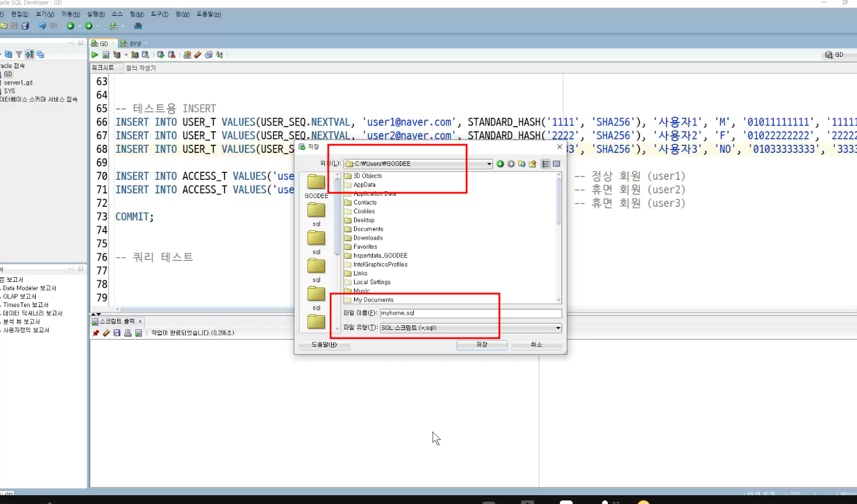Open the dropdown arrow next to the Back button
This screenshot has height=504, width=857.
tap(79, 26)
